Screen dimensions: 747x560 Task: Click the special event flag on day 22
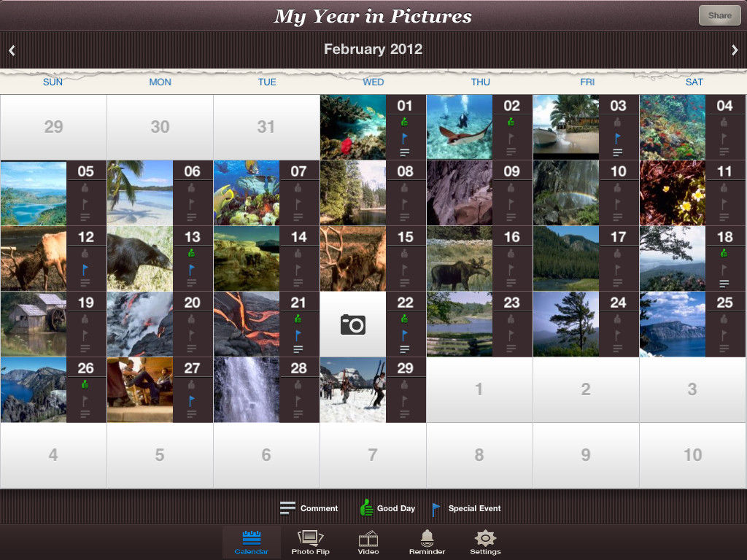pyautogui.click(x=404, y=335)
